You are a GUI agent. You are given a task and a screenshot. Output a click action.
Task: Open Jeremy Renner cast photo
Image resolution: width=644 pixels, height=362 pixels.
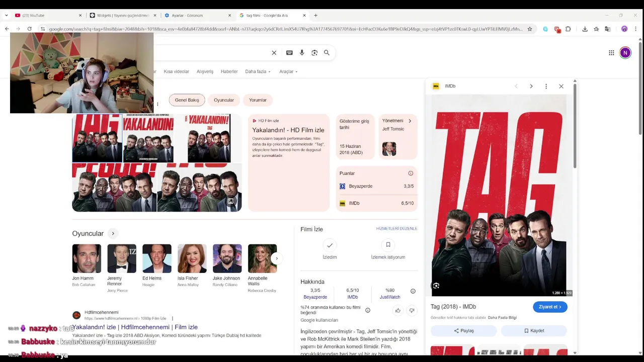tap(122, 258)
